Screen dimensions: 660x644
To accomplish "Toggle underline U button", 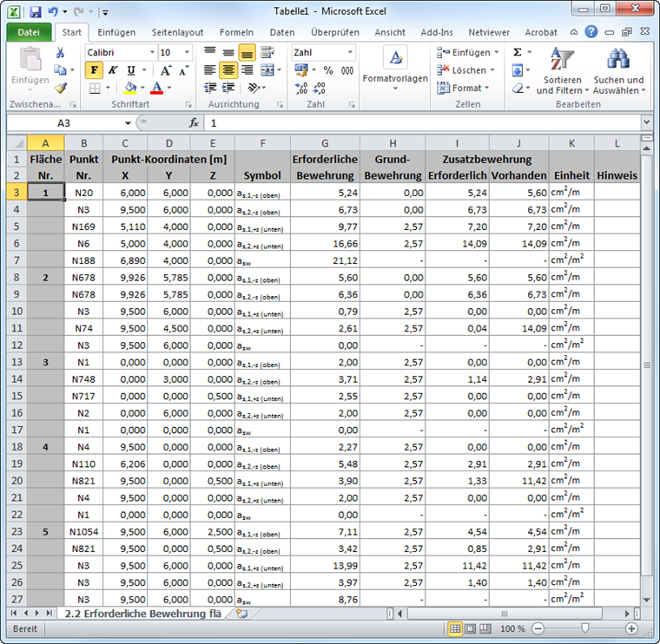I will (131, 69).
